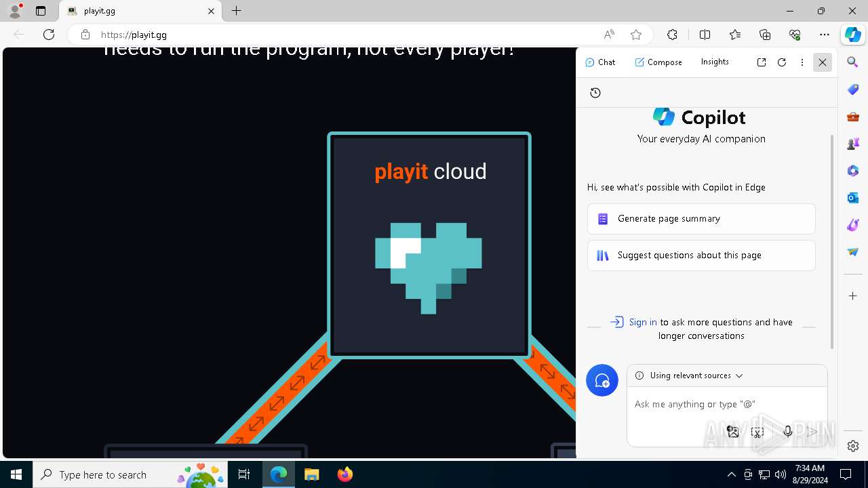Add an image to Copilot message
This screenshot has height=488, width=868.
click(732, 432)
